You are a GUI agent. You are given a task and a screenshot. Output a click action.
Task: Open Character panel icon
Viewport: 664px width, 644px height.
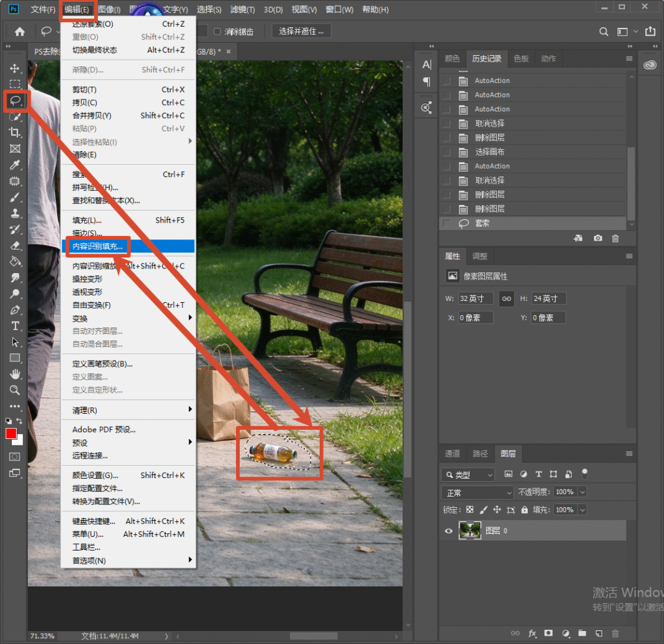coord(427,65)
